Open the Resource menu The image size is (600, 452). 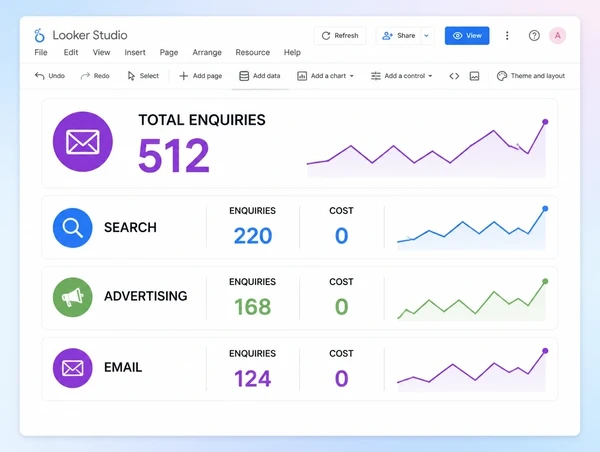click(253, 52)
